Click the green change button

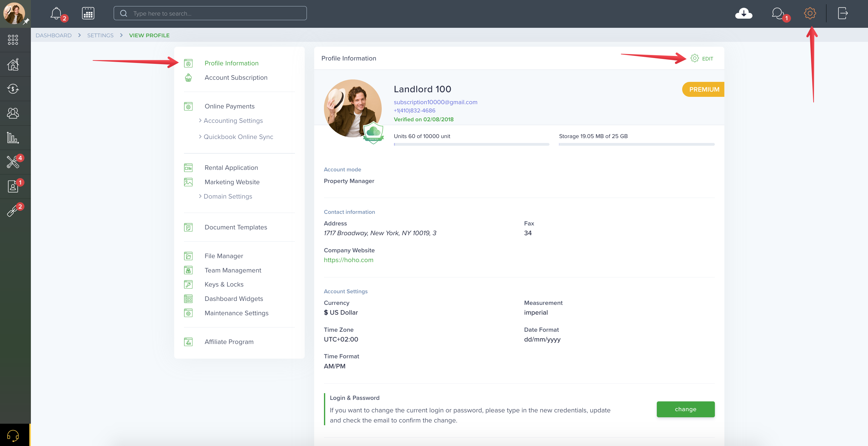[x=685, y=409]
